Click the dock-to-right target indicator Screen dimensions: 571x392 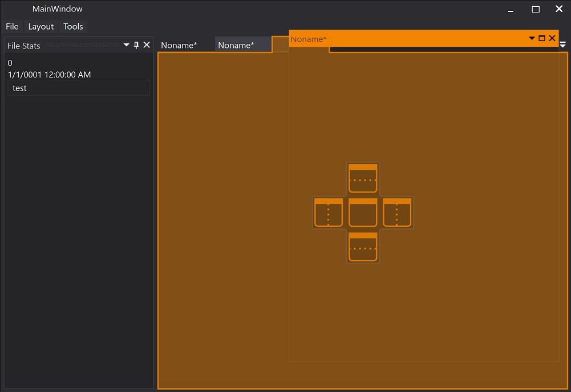(x=397, y=213)
